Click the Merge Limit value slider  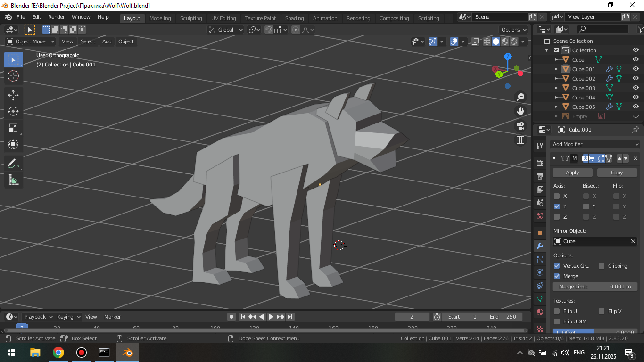(595, 287)
